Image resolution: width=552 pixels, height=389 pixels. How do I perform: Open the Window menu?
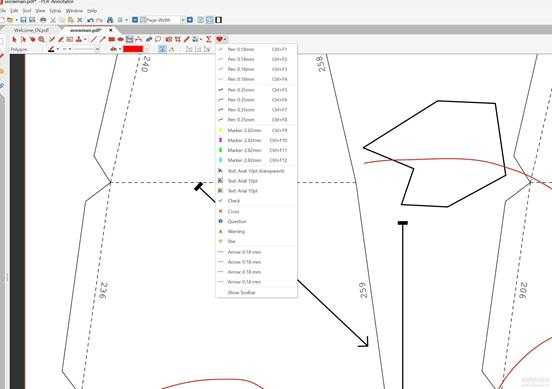pos(74,11)
